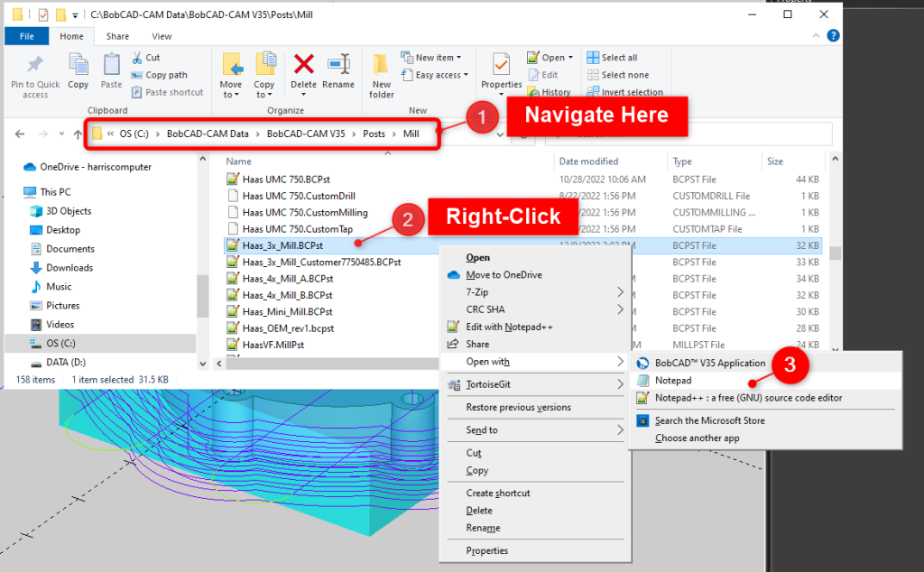Viewport: 924px width, 572px height.
Task: Select Edit with Notepad++ in context menu
Action: [x=508, y=327]
